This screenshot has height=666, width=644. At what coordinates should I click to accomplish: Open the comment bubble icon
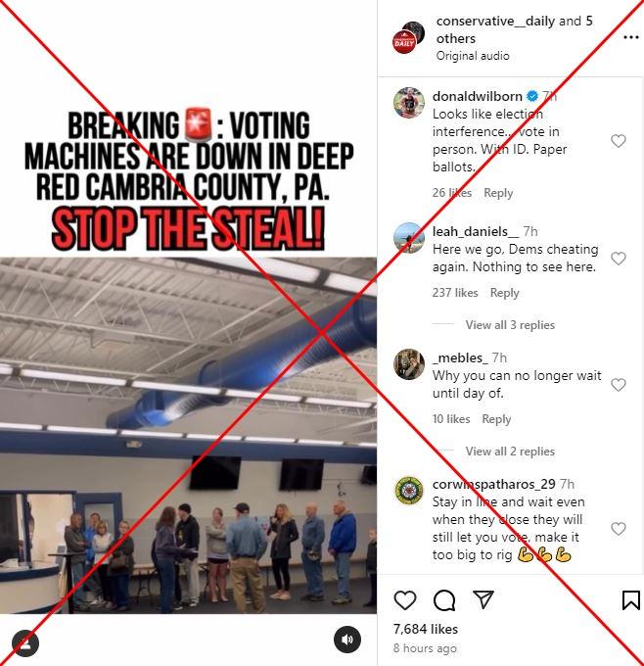[444, 600]
